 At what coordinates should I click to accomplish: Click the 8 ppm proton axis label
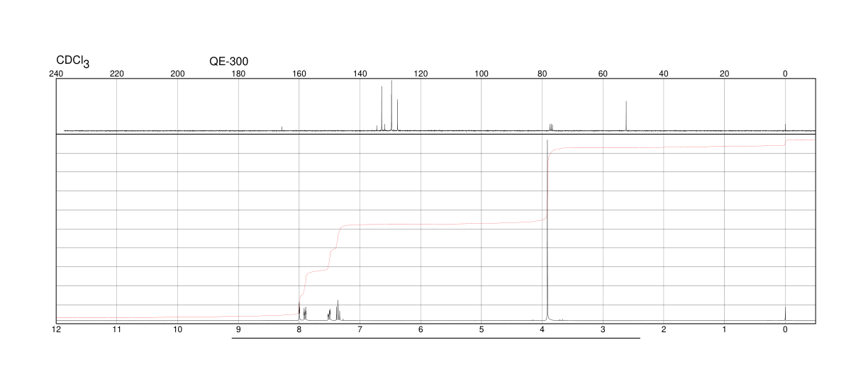pos(299,329)
